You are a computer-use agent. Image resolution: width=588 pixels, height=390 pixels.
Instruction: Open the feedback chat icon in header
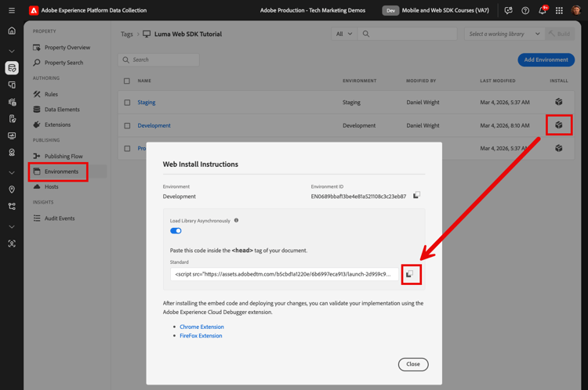click(x=508, y=10)
